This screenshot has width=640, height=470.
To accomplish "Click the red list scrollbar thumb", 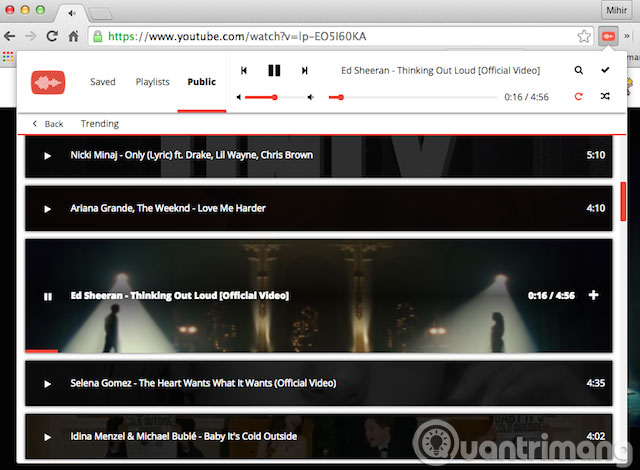I will tap(623, 202).
